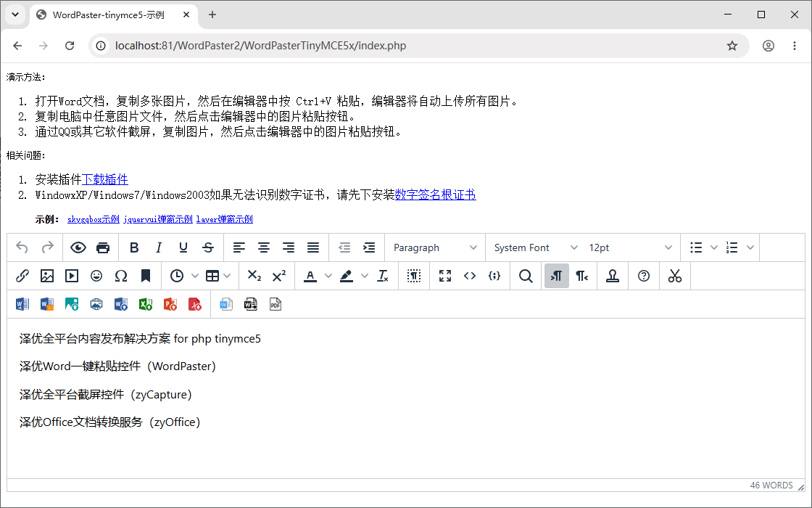
Task: Click the Clear formatting icon
Action: tap(383, 276)
